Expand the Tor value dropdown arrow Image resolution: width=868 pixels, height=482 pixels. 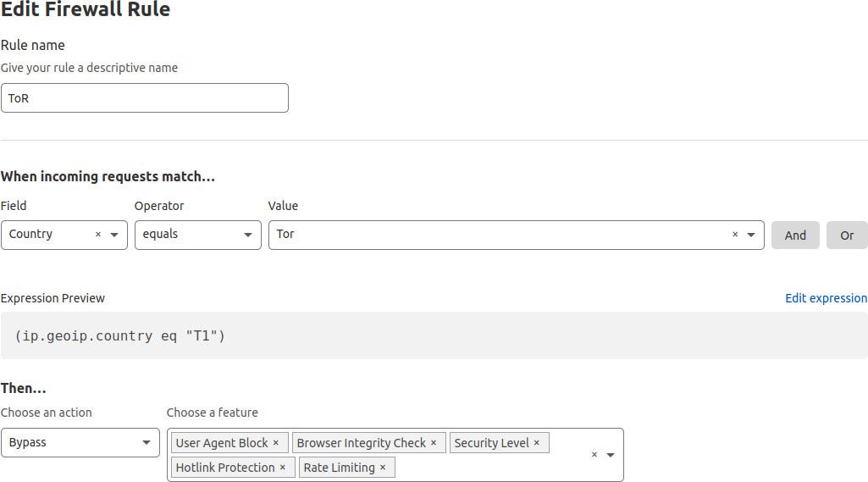(751, 235)
